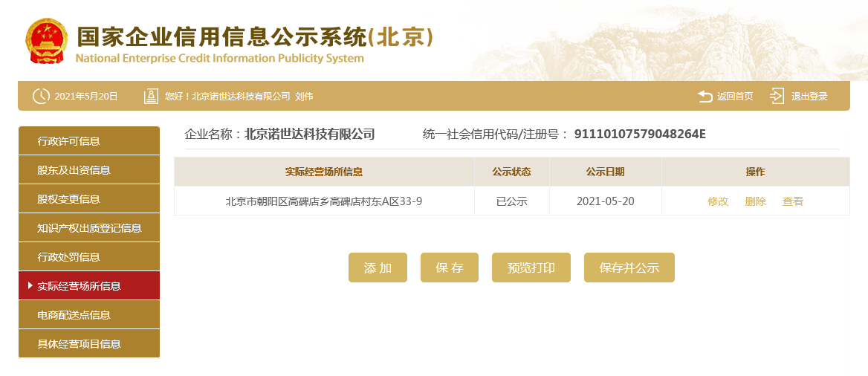
Task: Select 实际经营场所信息 menu item
Action: (x=89, y=286)
